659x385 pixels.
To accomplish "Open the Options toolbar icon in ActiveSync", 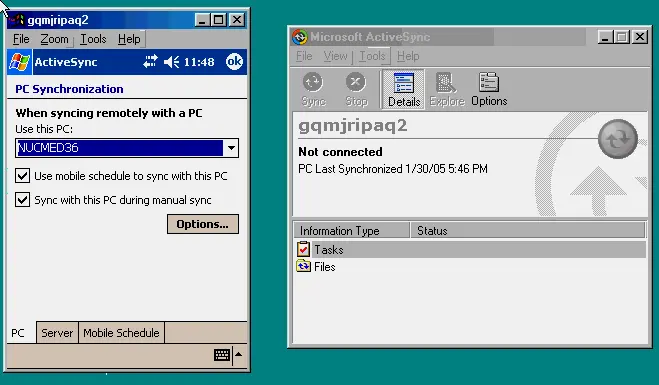I will (x=489, y=90).
